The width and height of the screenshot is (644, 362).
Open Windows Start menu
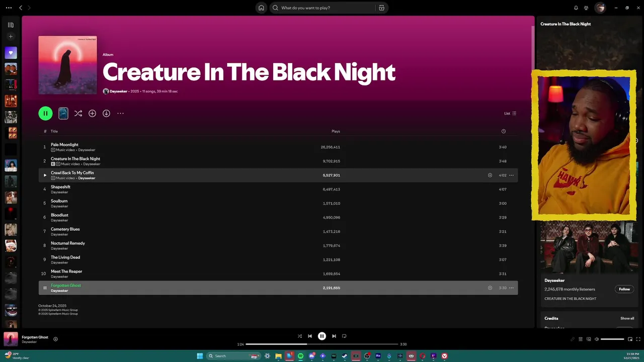click(x=200, y=356)
